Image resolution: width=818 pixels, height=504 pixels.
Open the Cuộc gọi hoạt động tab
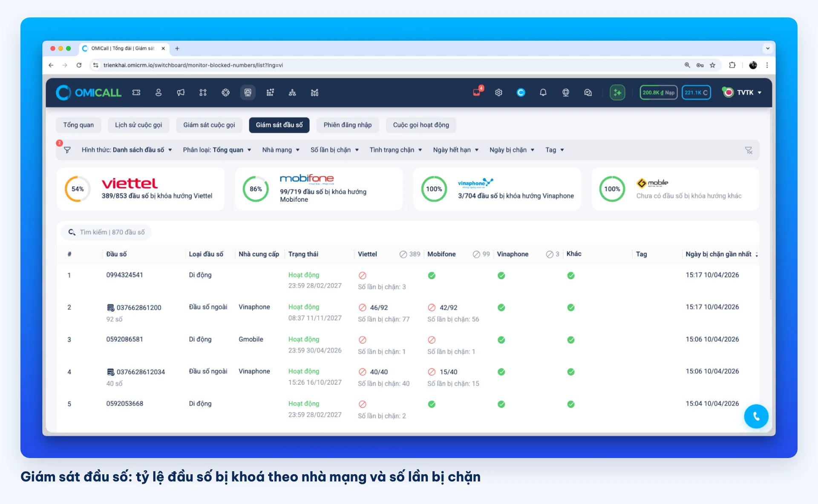coord(421,125)
